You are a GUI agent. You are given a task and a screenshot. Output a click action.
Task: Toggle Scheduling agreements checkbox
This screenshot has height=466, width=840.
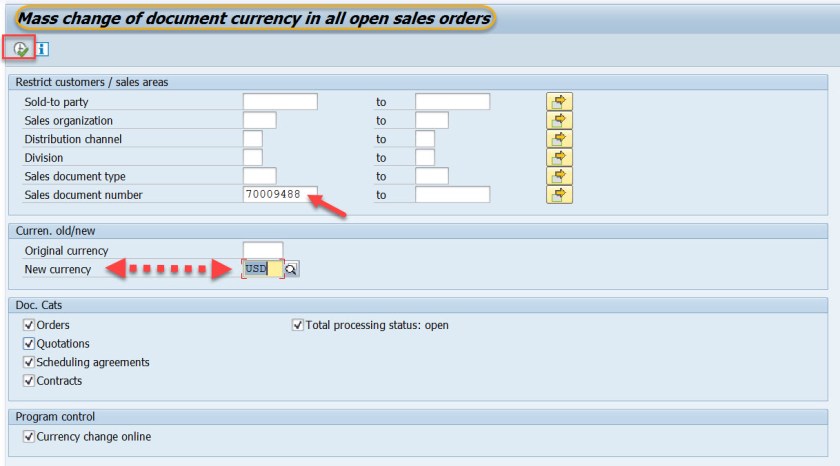(x=29, y=362)
